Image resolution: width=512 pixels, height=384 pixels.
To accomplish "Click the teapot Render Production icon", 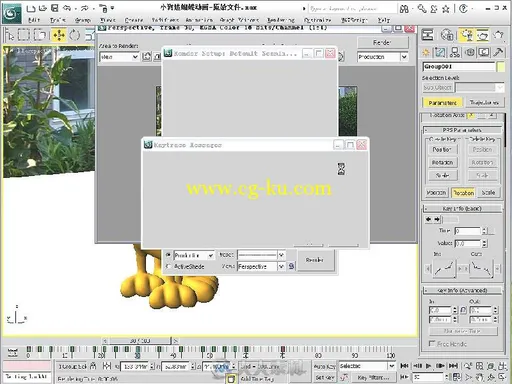I will click(x=498, y=35).
